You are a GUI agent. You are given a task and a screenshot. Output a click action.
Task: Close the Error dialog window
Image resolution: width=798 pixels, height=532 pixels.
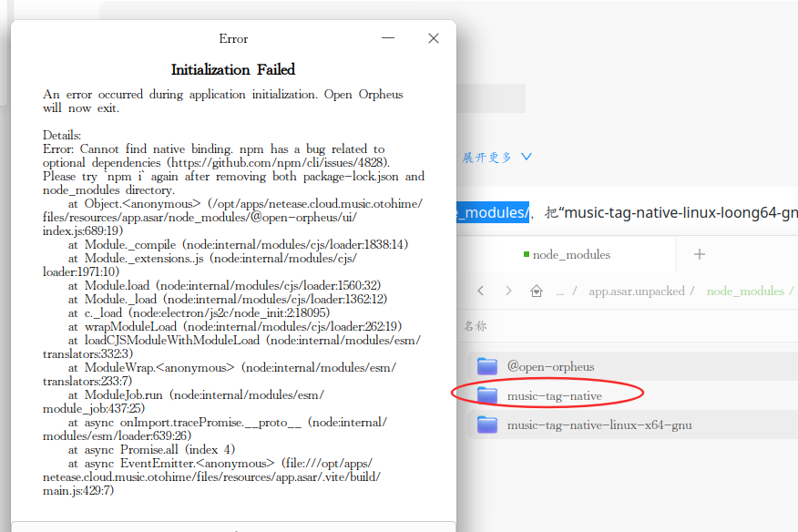tap(434, 38)
